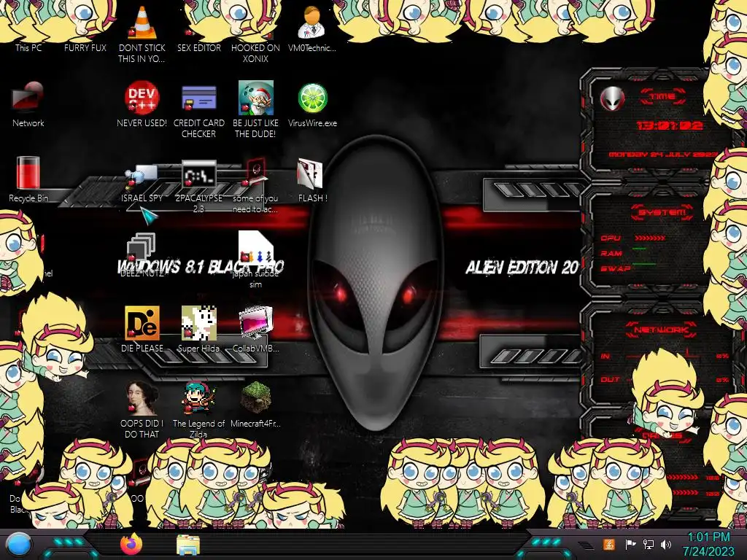Click the SYSTEM gadget header
Viewport: 747px width, 560px height.
point(662,212)
